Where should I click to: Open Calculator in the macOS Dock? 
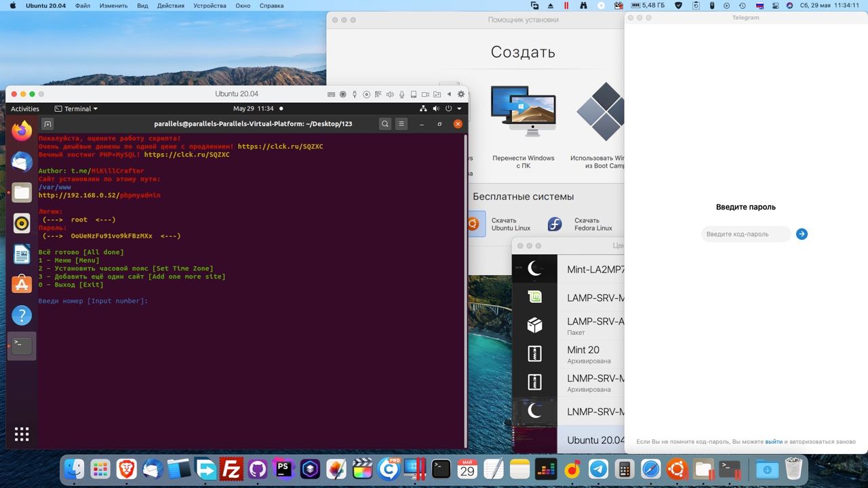point(625,468)
